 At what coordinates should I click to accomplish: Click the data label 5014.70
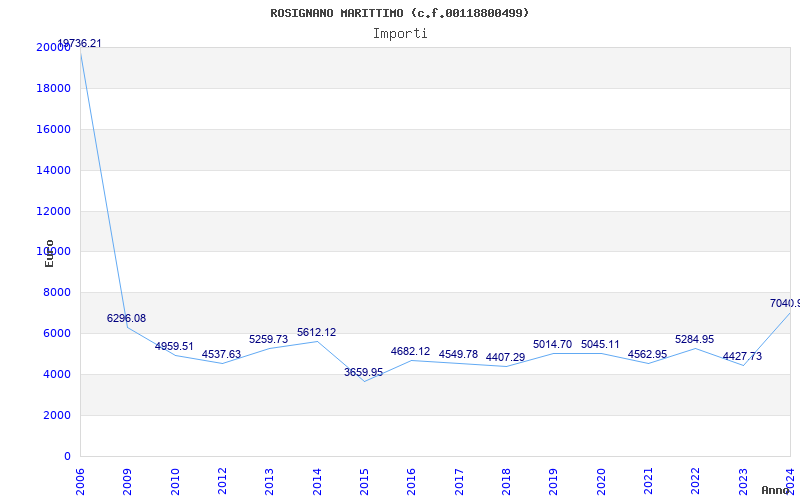tap(553, 344)
